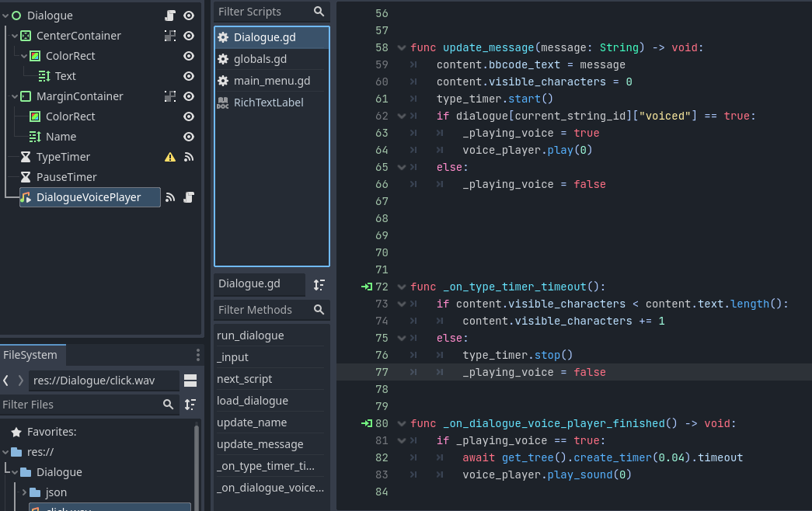Screen dimensions: 812x511
Task: Click the res://Dialogue/click.wav path field
Action: tap(103, 381)
